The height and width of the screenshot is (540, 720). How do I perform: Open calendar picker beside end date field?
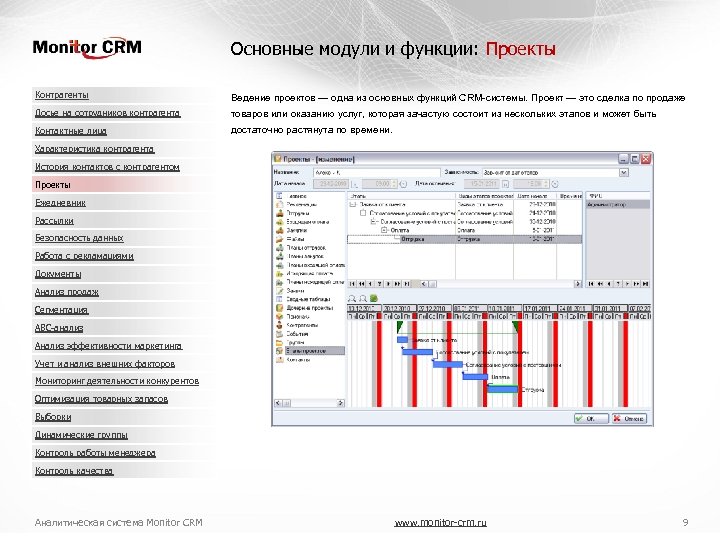pos(506,184)
